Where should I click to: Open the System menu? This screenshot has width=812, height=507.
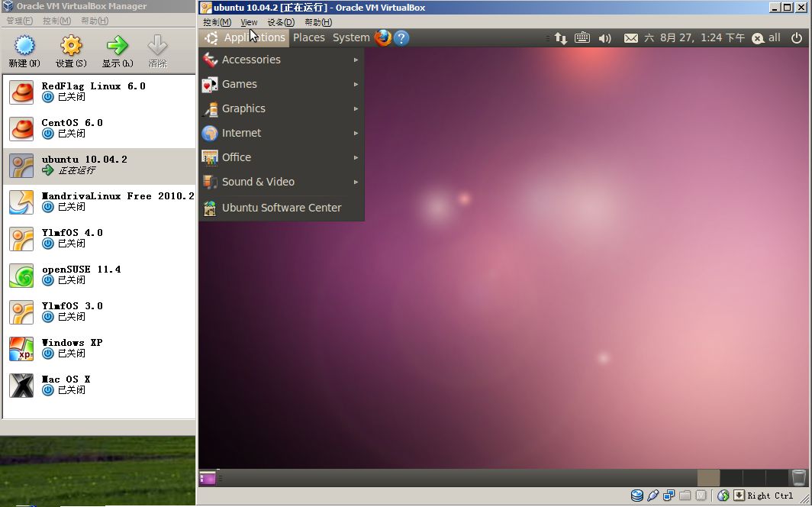[x=351, y=38]
